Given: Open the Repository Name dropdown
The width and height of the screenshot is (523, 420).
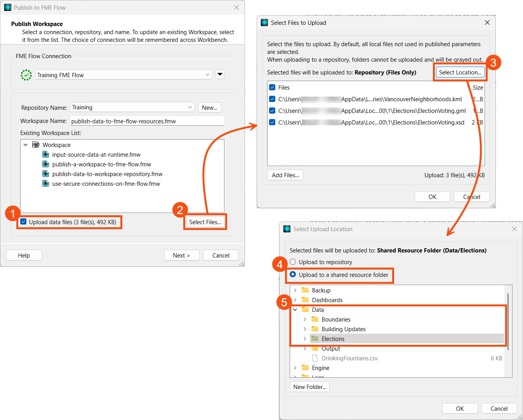Looking at the screenshot, I should (x=190, y=107).
